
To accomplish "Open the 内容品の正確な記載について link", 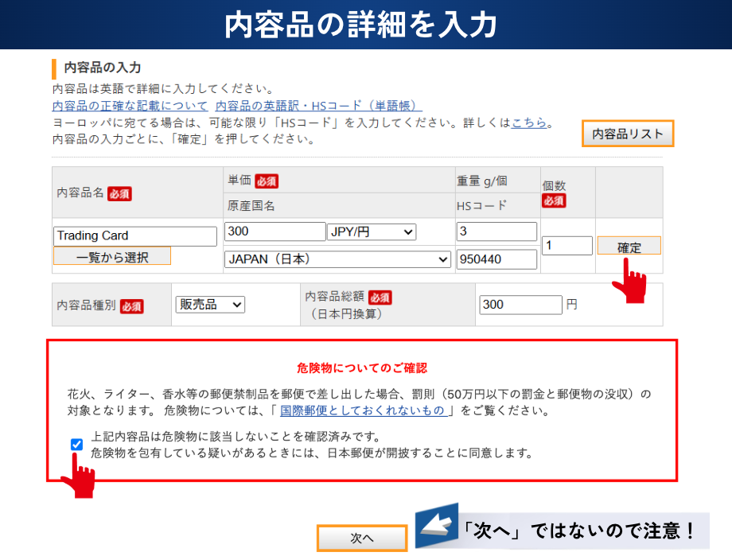I will 130,106.
